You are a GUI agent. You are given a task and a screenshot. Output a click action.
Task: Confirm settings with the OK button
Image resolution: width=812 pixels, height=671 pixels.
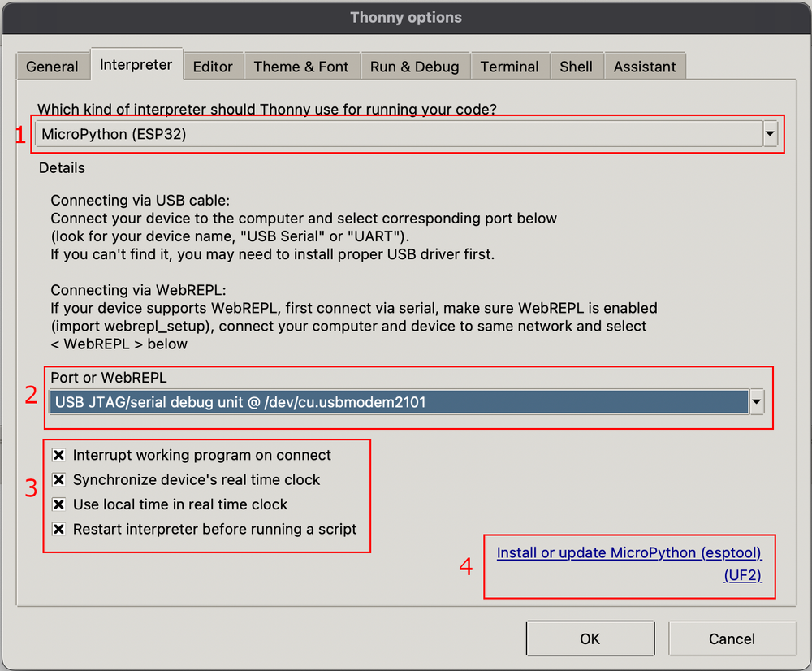coord(590,639)
